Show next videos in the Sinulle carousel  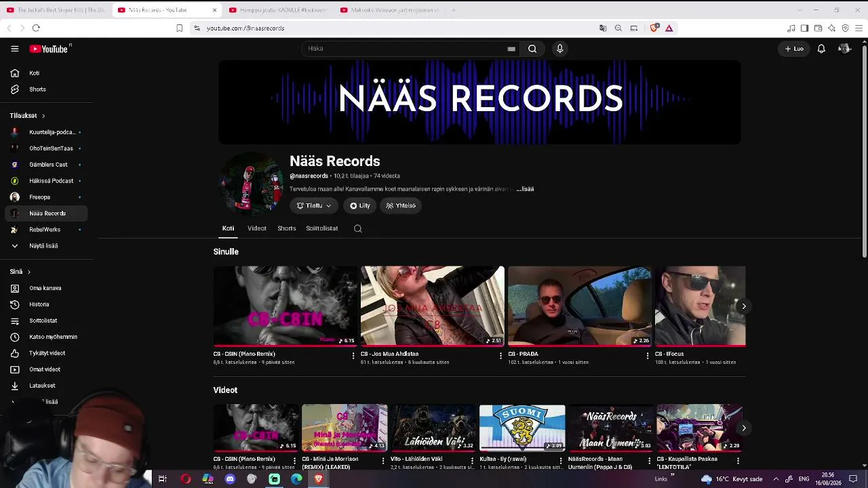click(743, 306)
